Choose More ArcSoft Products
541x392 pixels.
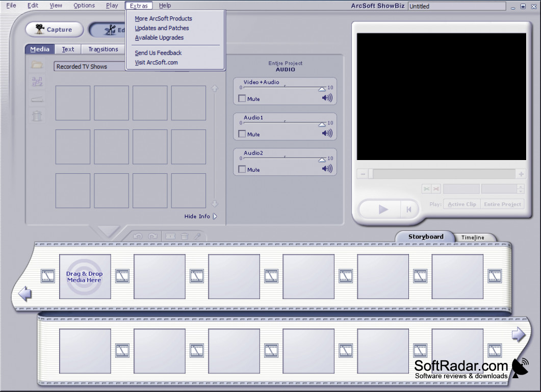163,19
